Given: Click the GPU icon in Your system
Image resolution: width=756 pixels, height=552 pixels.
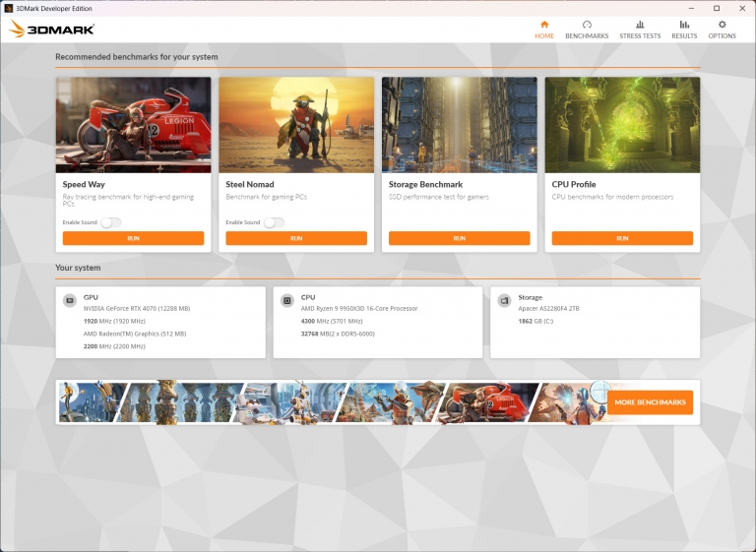Looking at the screenshot, I should [x=70, y=300].
